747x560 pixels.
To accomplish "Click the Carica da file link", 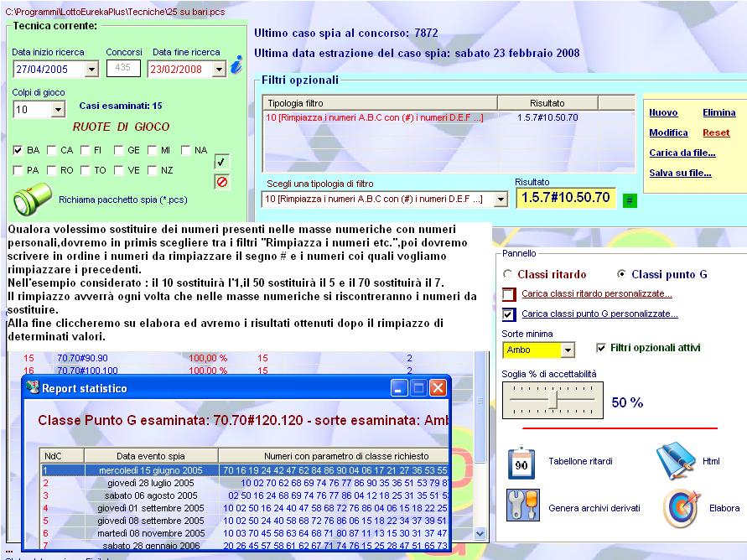I will pyautogui.click(x=682, y=153).
